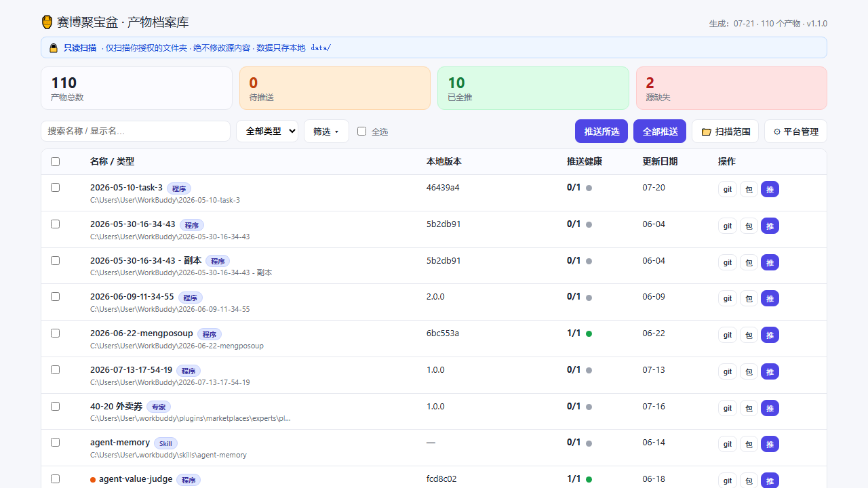
Task: Push 2026-05-30-16-34-43 - 副本 via 推
Action: click(770, 262)
